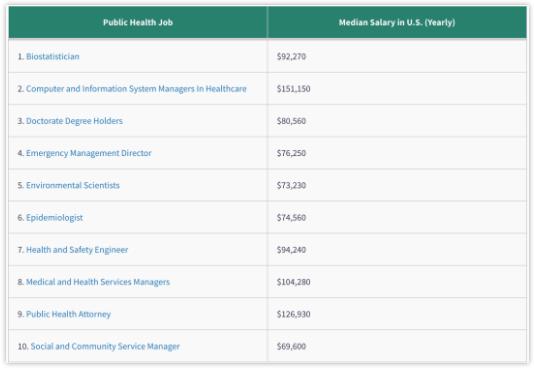Open the Doctorate Degree Holders link
Screen dimensions: 534x368
74,121
